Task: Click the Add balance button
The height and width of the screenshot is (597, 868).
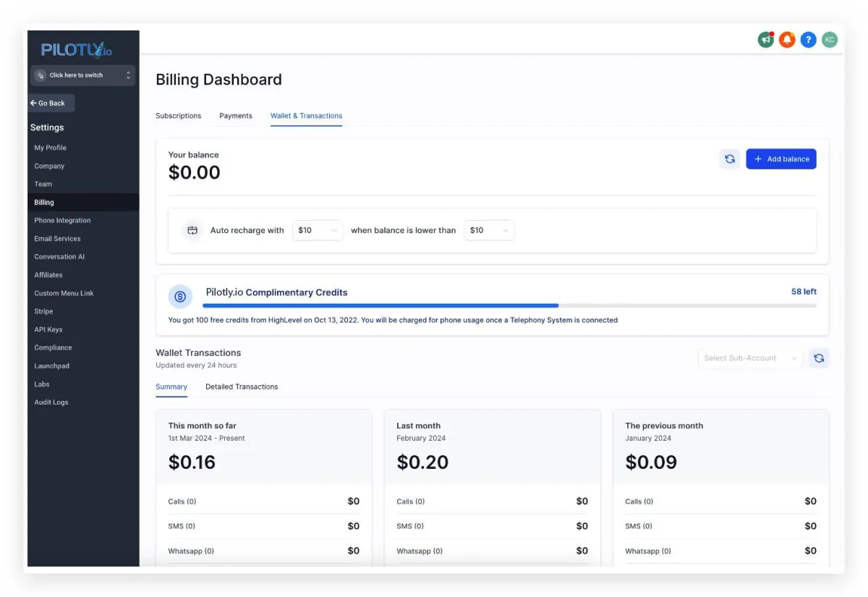Action: click(x=781, y=159)
